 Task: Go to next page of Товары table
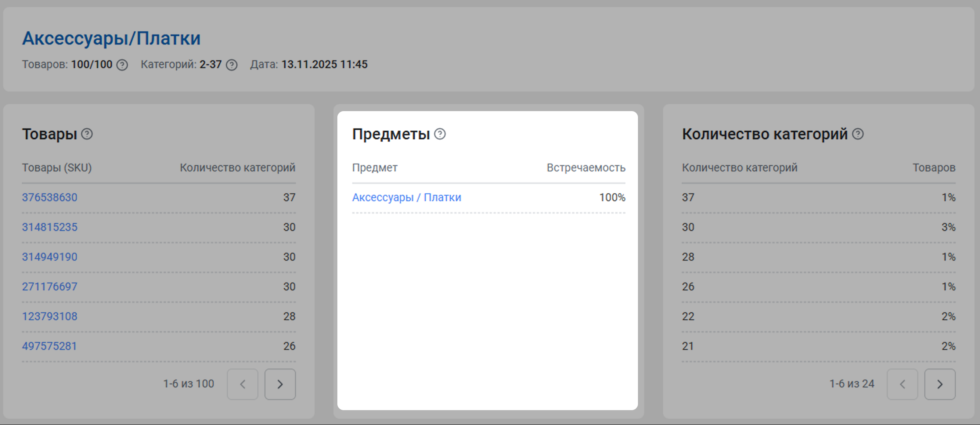tap(280, 384)
